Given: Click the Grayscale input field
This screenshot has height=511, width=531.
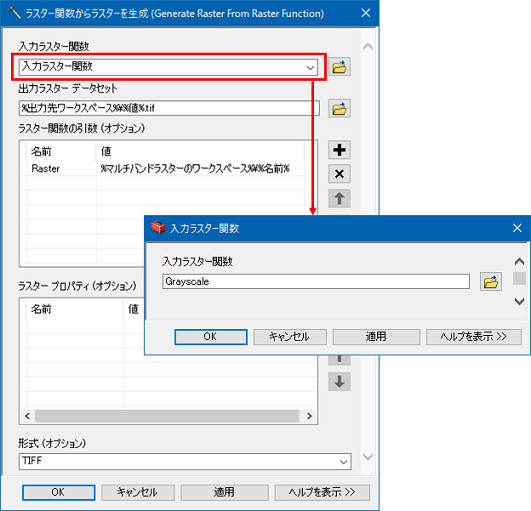Looking at the screenshot, I should pyautogui.click(x=316, y=281).
